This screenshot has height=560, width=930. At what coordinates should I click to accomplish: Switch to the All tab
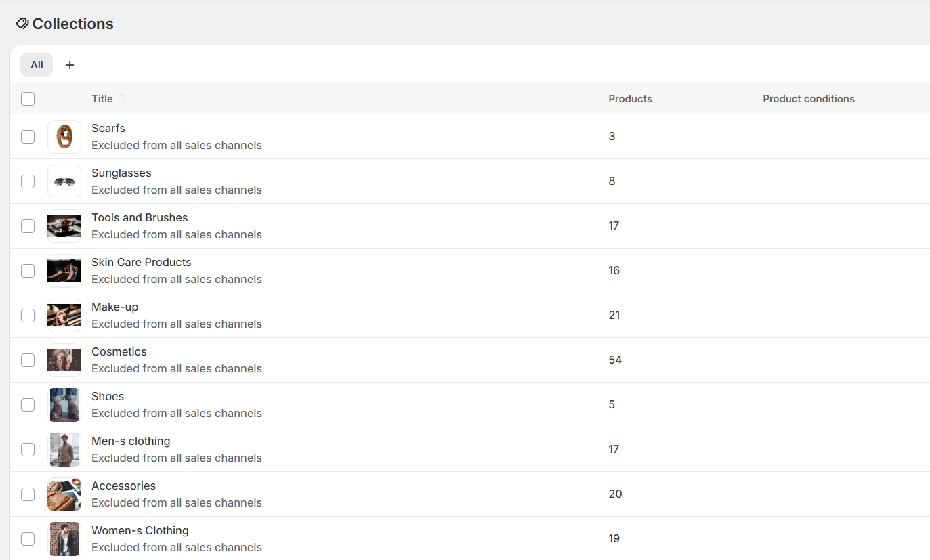[x=37, y=65]
